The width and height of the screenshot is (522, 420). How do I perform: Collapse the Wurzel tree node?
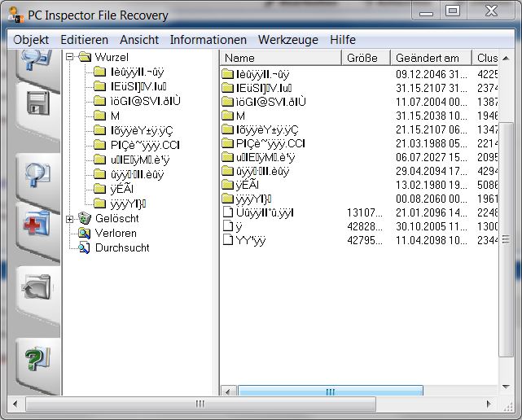69,57
